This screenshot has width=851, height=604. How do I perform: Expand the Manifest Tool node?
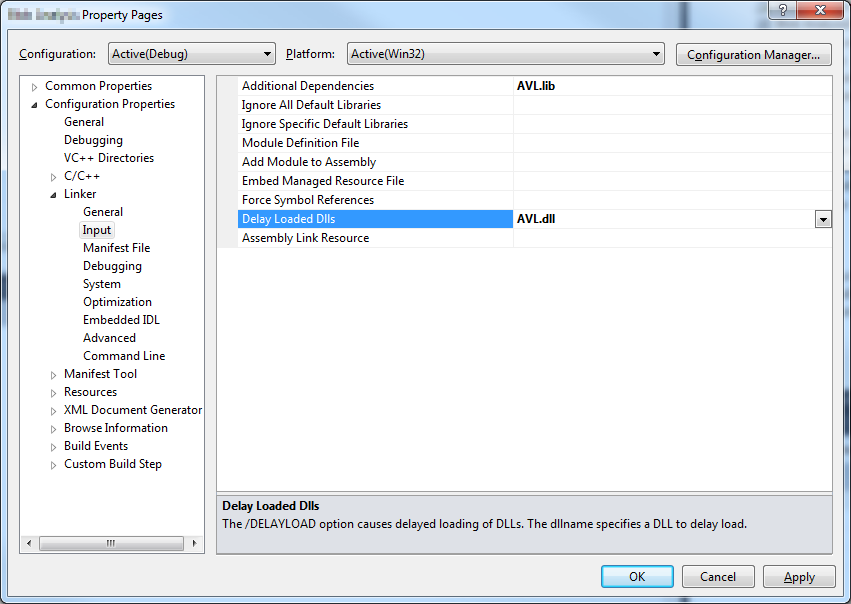coord(54,375)
